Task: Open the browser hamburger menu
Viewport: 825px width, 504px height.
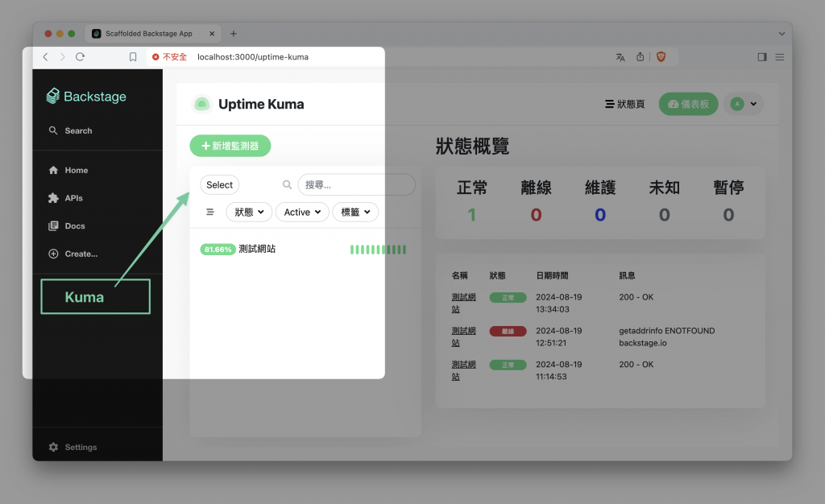Action: coord(780,56)
